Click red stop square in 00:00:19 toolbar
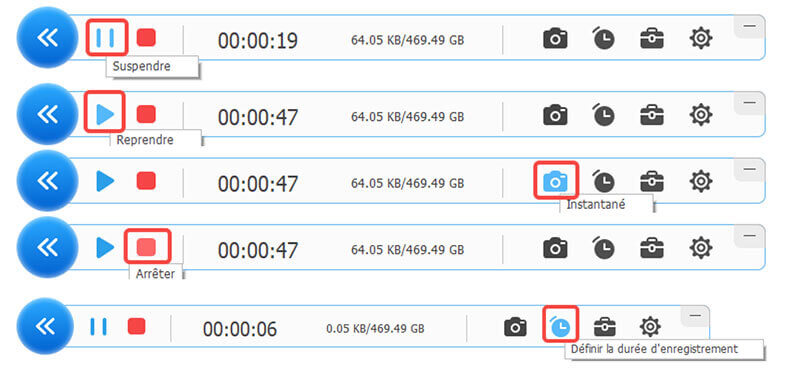 tap(146, 38)
